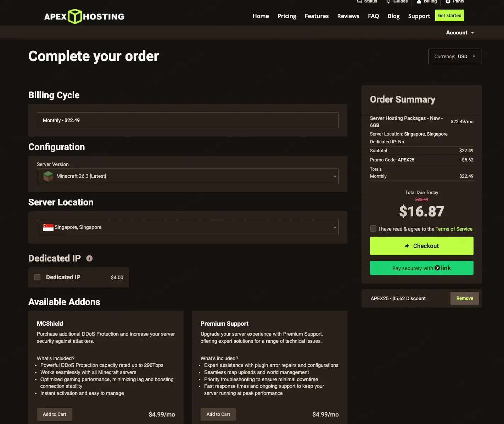Screen dimensions: 504x424
Task: Enable the Dedicated IP checkbox
Action: pyautogui.click(x=37, y=277)
